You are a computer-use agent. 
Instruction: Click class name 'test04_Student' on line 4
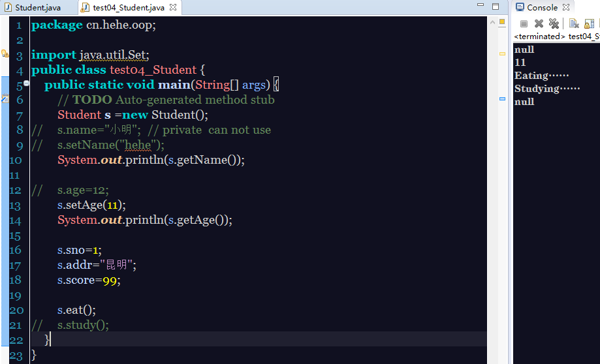coord(153,70)
